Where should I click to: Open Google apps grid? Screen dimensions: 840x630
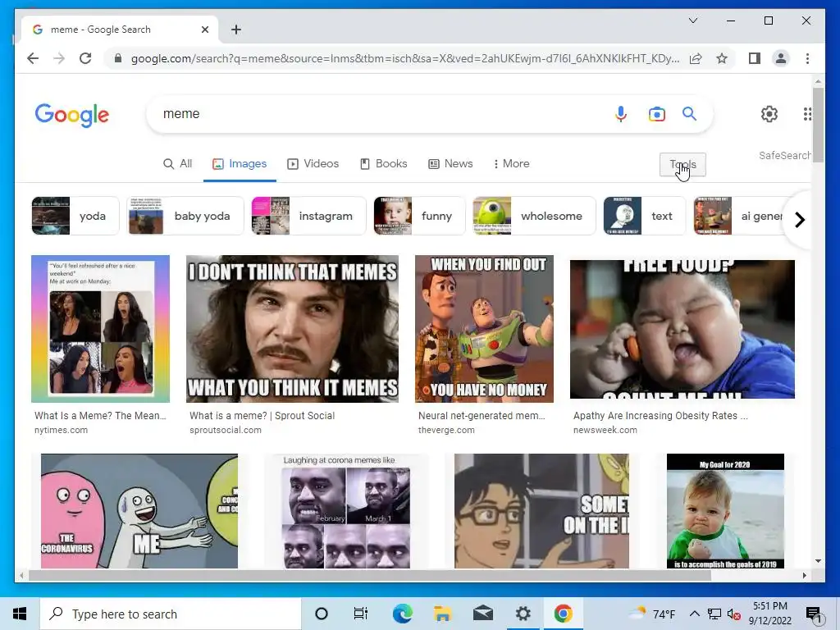807,113
